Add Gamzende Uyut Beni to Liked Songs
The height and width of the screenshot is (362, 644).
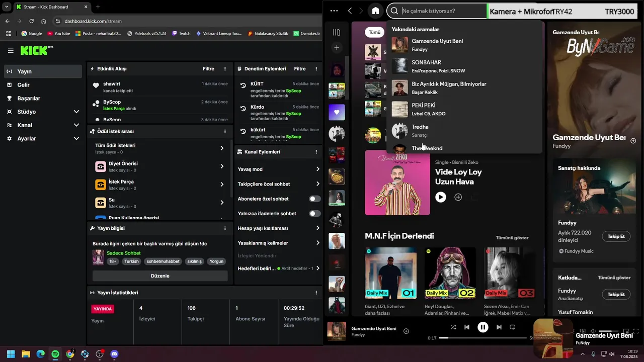click(406, 331)
